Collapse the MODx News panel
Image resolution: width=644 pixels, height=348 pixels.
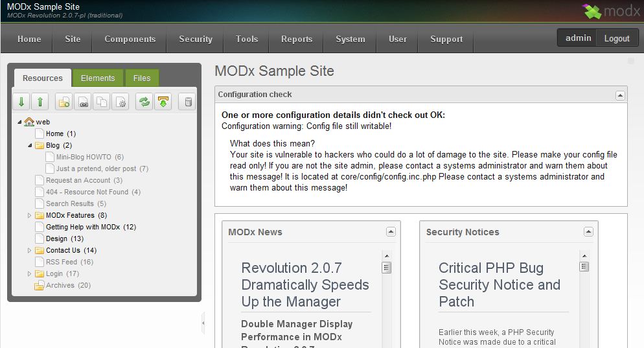point(391,232)
